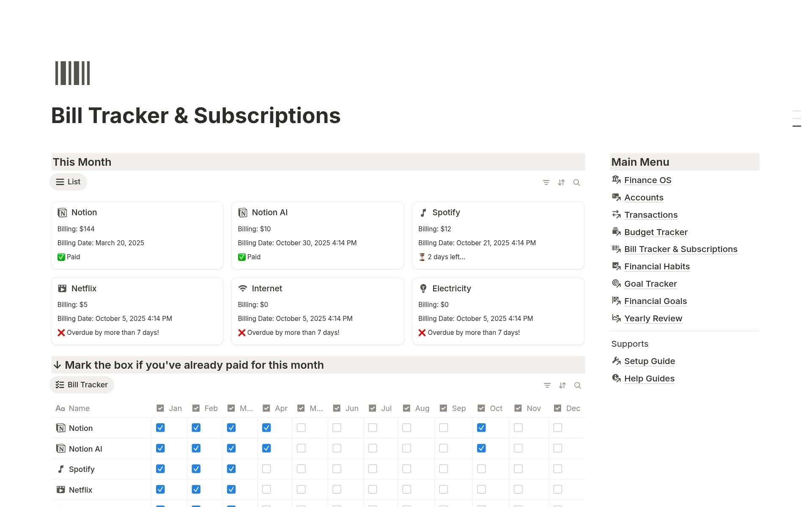Viewport: 812px width, 507px height.
Task: Click the sort icon above Bill Tracker table
Action: pyautogui.click(x=562, y=386)
